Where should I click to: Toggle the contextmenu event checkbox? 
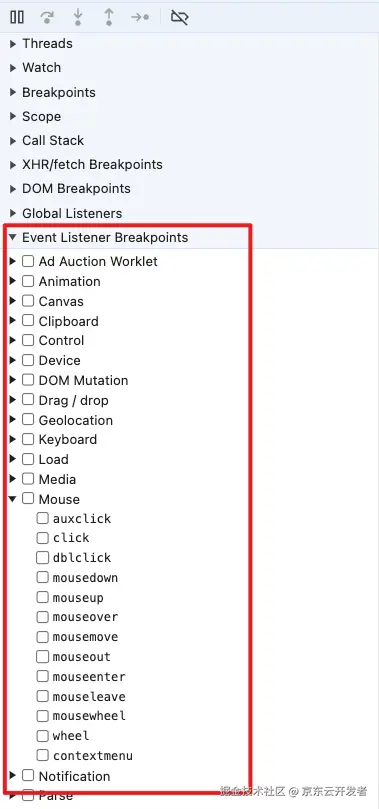43,756
